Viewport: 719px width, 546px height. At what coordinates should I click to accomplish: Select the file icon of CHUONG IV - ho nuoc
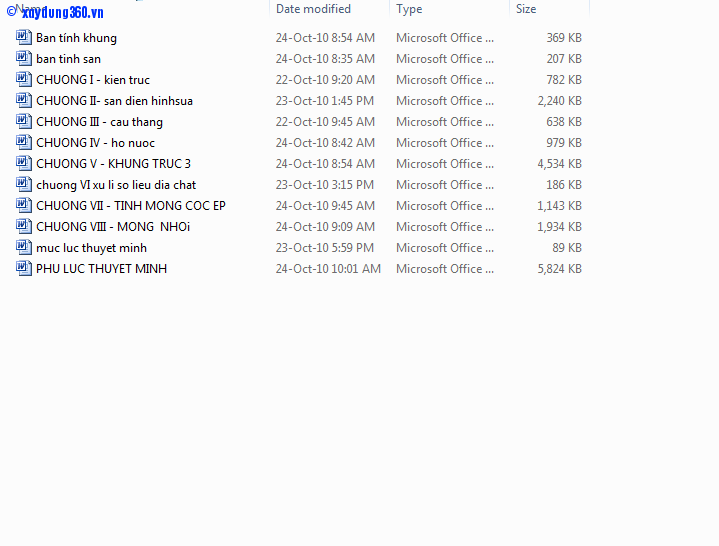coord(24,143)
